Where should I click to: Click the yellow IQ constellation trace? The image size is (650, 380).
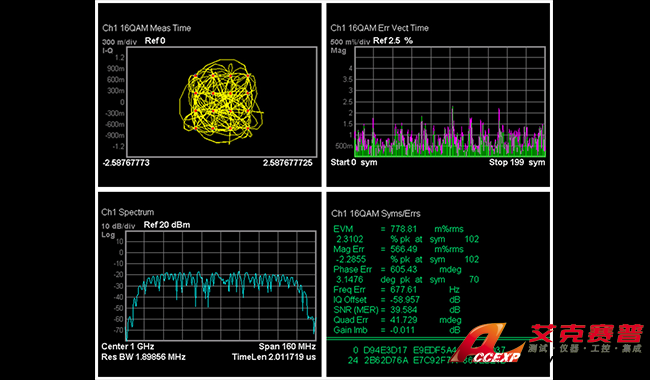(x=221, y=102)
